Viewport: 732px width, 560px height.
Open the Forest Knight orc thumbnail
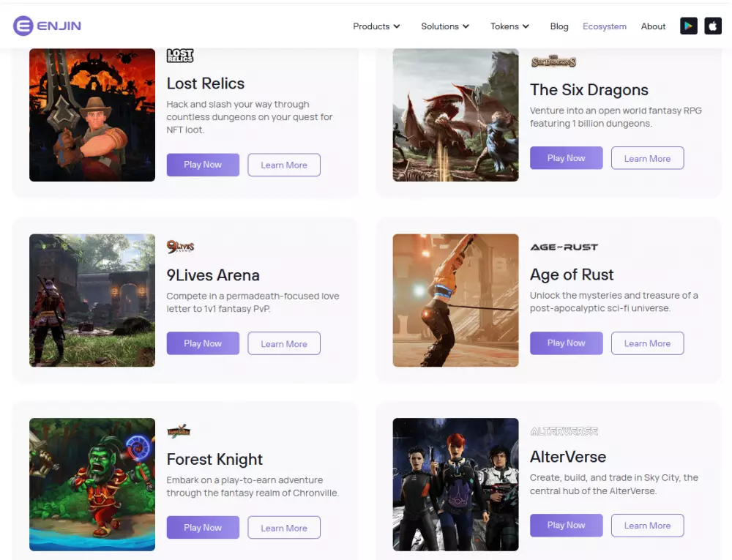(92, 484)
